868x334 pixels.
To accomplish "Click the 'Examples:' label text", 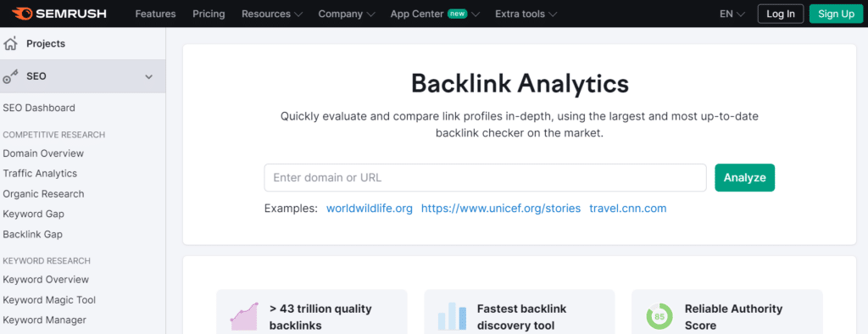I will pyautogui.click(x=292, y=209).
